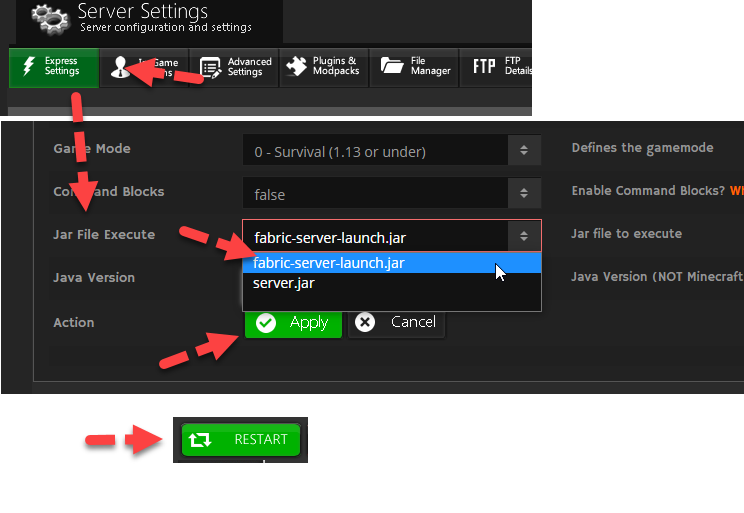Image resolution: width=744 pixels, height=513 pixels.
Task: Click the green RESTART button
Action: point(241,440)
